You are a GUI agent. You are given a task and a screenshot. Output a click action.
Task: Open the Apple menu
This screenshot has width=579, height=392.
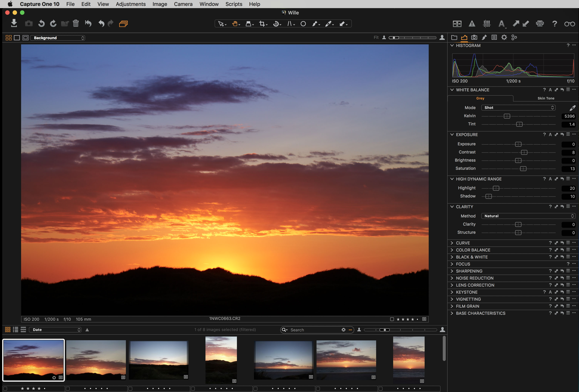coord(10,4)
